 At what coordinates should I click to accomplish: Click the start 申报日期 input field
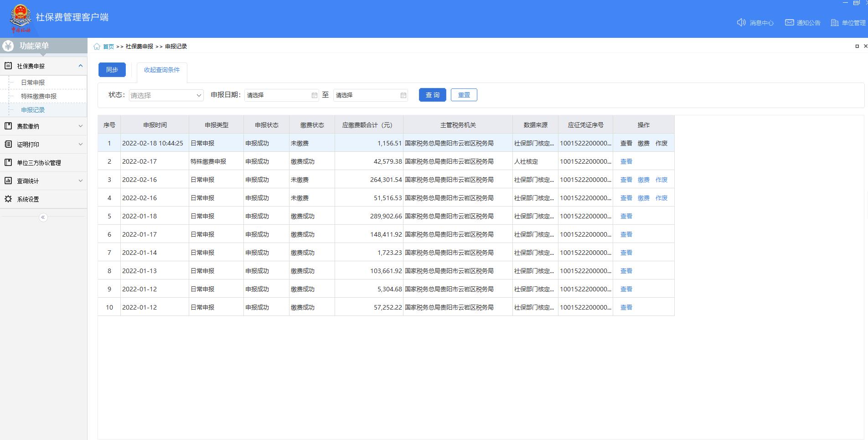click(281, 95)
